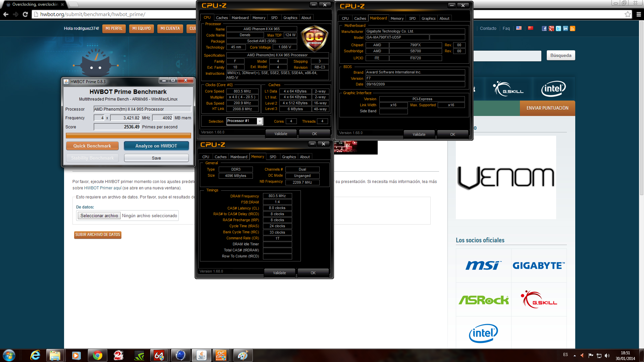Click SUBIR ARCHIVO DE DATOS button
The width and height of the screenshot is (644, 362).
tap(98, 235)
